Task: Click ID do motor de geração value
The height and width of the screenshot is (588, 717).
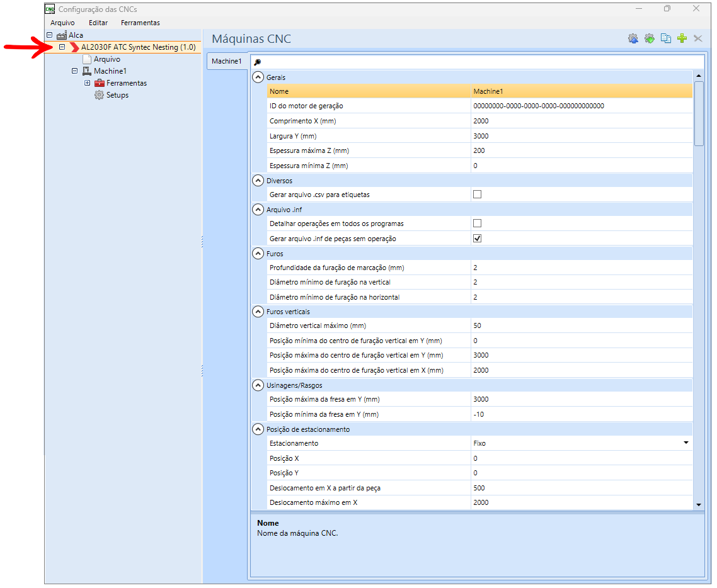Action: click(x=581, y=106)
